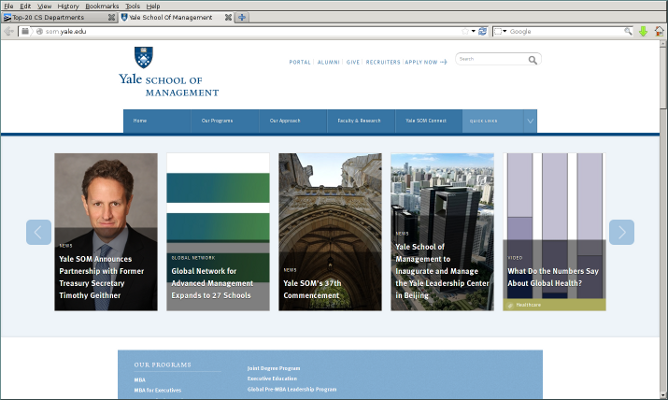Open the RECRUITERS link

pos(383,62)
